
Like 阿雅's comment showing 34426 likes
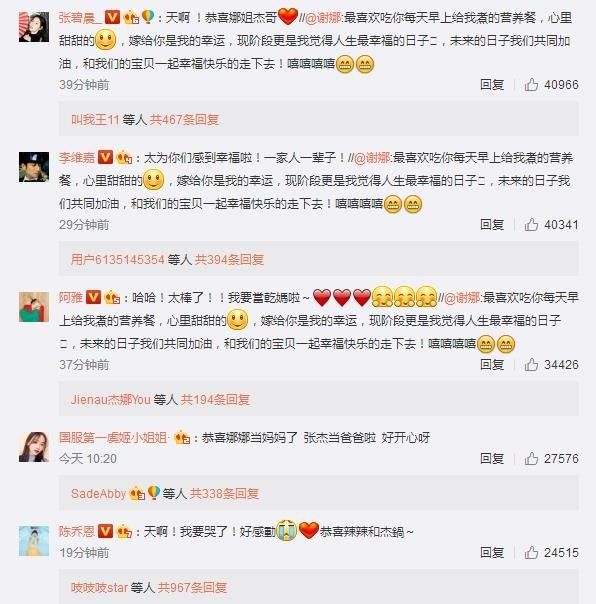tap(531, 364)
